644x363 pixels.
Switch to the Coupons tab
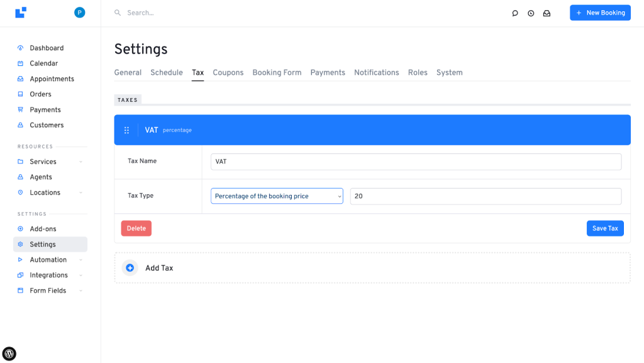coord(228,72)
